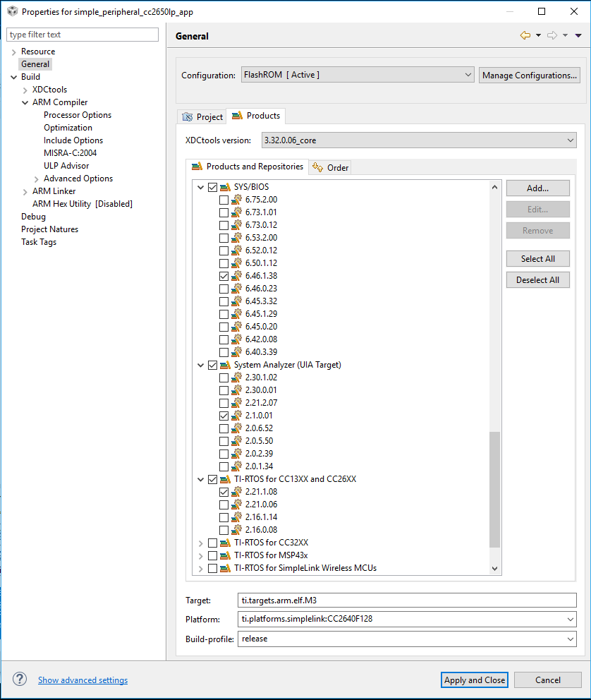Click the gear icon for SYS/BIOS 6.53.2.00

tap(236, 238)
